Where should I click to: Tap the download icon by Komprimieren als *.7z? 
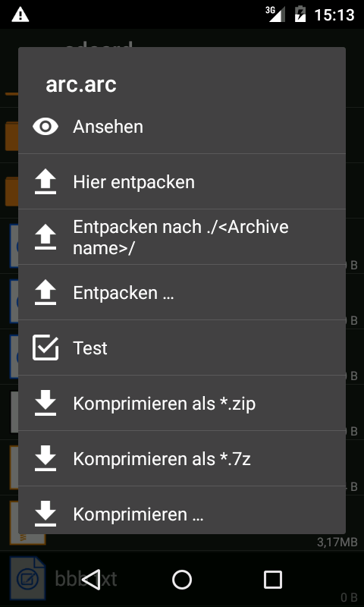(45, 459)
